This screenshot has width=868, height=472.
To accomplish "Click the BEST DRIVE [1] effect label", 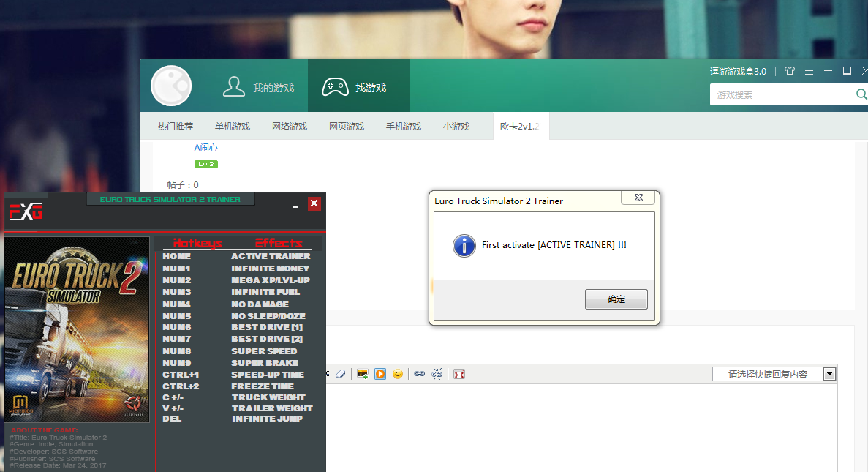I will tap(267, 327).
